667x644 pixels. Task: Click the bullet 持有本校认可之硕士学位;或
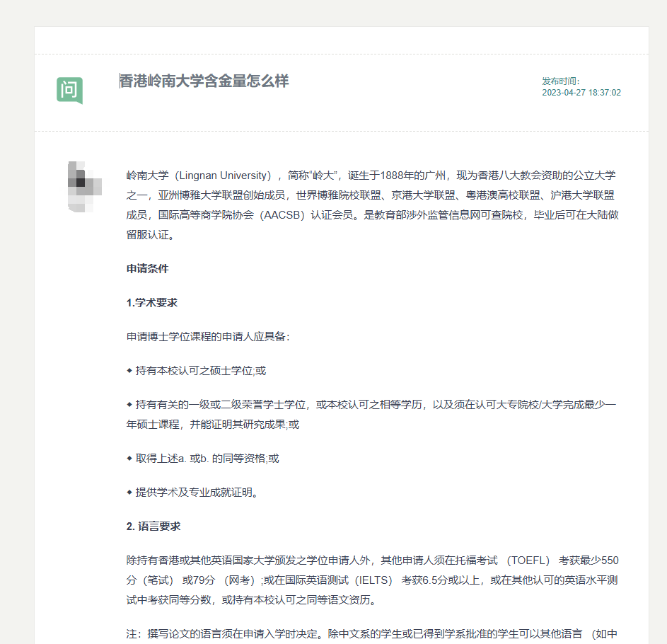pyautogui.click(x=196, y=371)
